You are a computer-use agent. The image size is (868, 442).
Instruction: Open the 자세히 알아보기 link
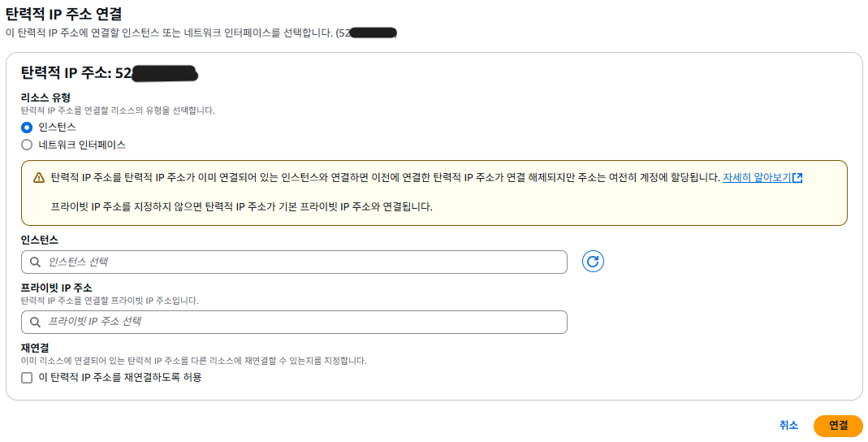tap(756, 177)
